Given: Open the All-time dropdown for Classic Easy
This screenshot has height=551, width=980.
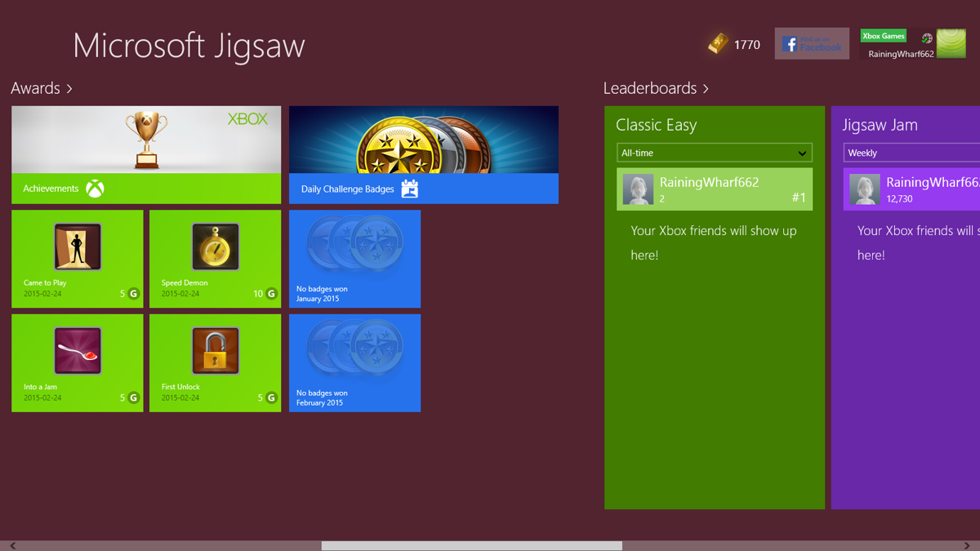Looking at the screenshot, I should click(714, 153).
